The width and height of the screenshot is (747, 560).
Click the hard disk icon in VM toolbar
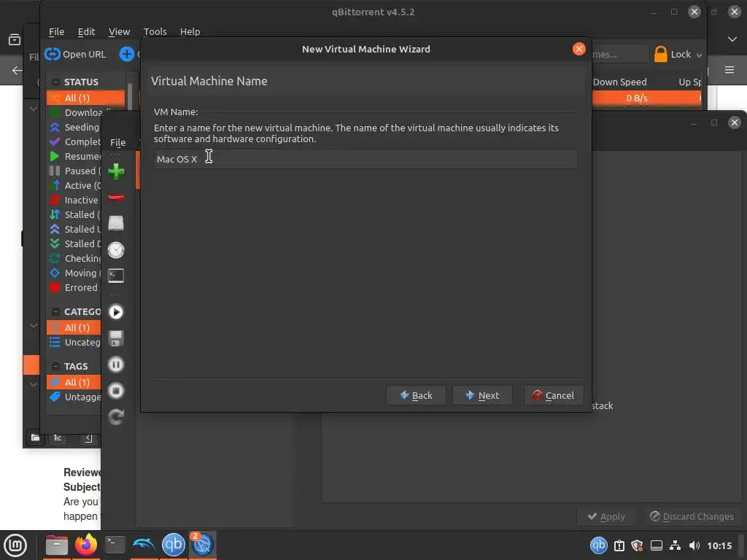tap(116, 223)
